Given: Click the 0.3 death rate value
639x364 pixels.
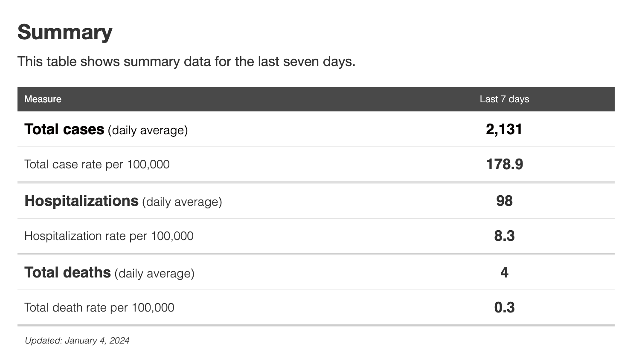Looking at the screenshot, I should tap(504, 308).
